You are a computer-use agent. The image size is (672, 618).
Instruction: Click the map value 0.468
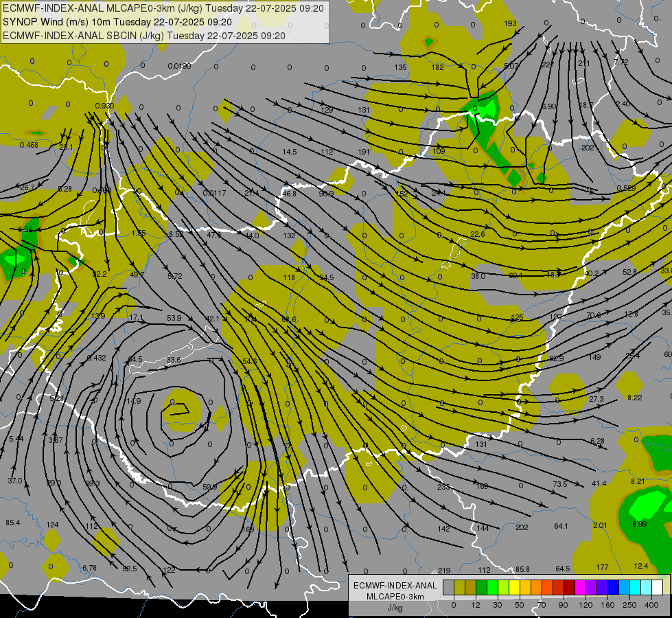click(x=29, y=146)
